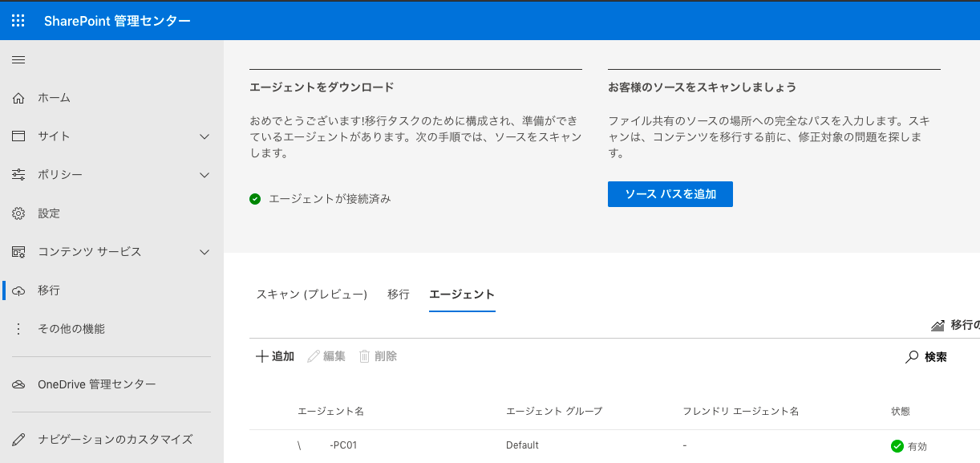980x463 pixels.
Task: Sort by フレンドリ エージェント名 column header
Action: coord(741,411)
